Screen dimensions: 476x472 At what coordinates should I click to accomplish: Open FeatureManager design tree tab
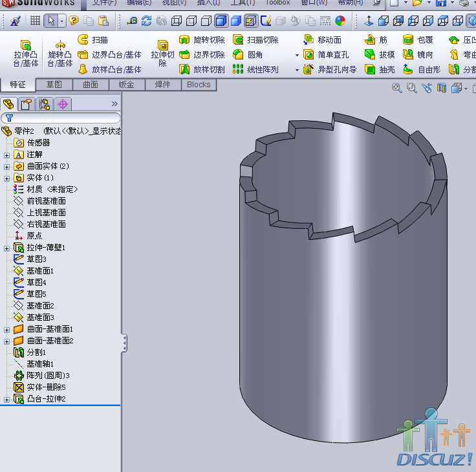tap(8, 104)
